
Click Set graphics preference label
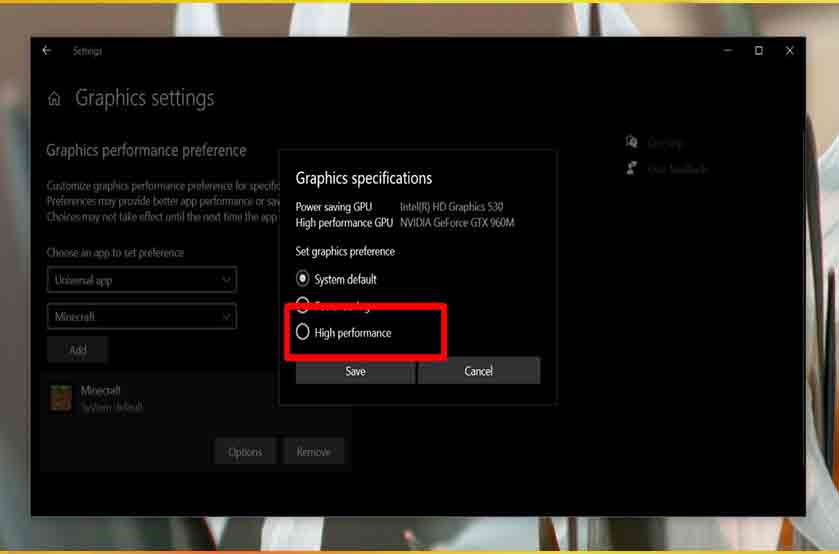[345, 251]
